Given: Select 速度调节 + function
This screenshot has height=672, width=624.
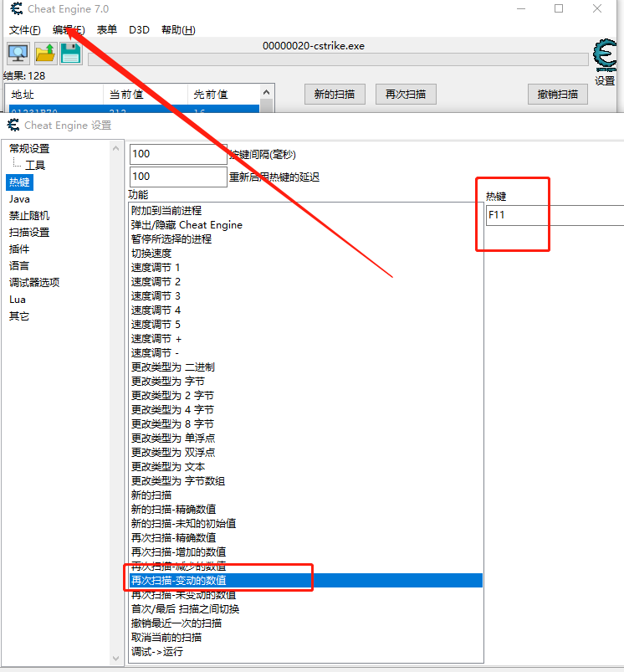Looking at the screenshot, I should (156, 339).
